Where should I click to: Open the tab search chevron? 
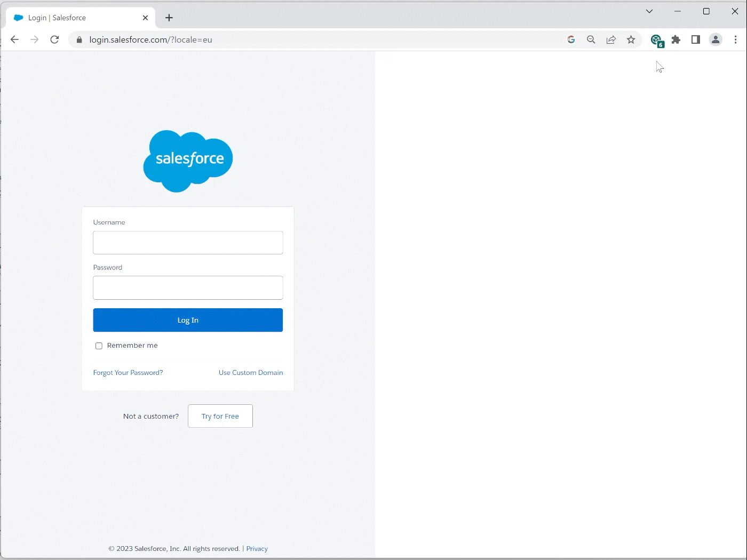coord(649,11)
